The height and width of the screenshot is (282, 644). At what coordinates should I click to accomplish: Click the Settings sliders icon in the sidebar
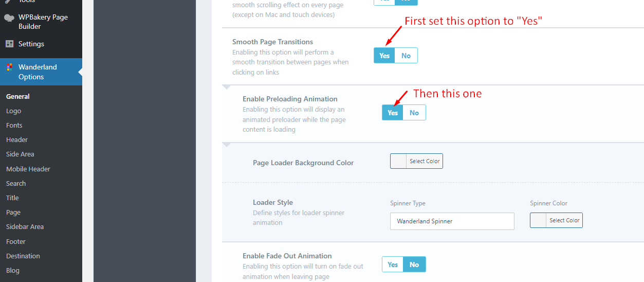click(9, 44)
